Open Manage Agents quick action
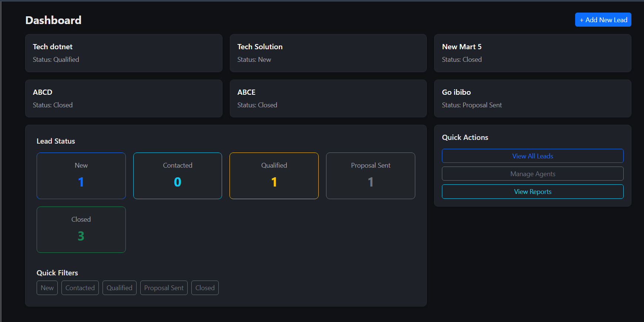 [532, 174]
